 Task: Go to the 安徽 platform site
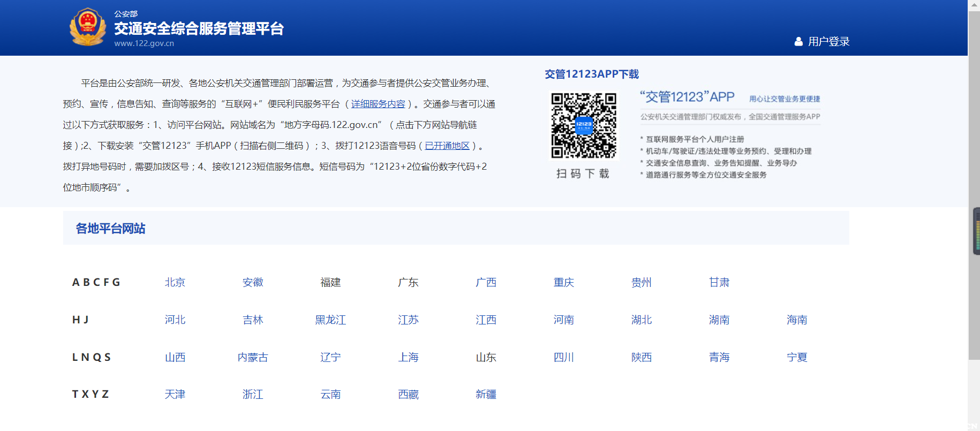pyautogui.click(x=253, y=282)
